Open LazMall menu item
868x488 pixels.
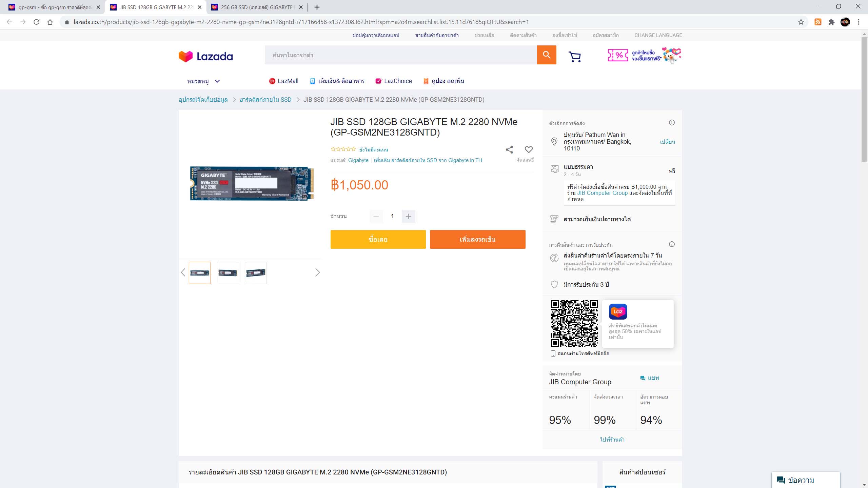pos(283,81)
